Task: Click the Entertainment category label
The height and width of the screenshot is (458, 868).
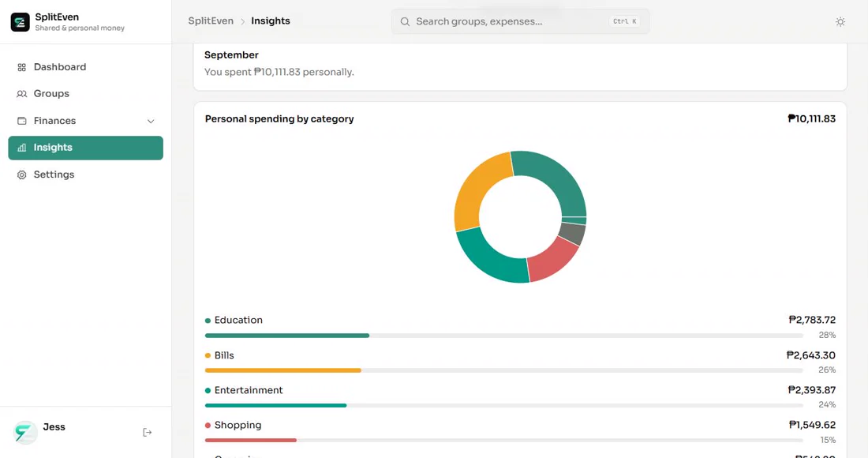Action: click(x=249, y=390)
